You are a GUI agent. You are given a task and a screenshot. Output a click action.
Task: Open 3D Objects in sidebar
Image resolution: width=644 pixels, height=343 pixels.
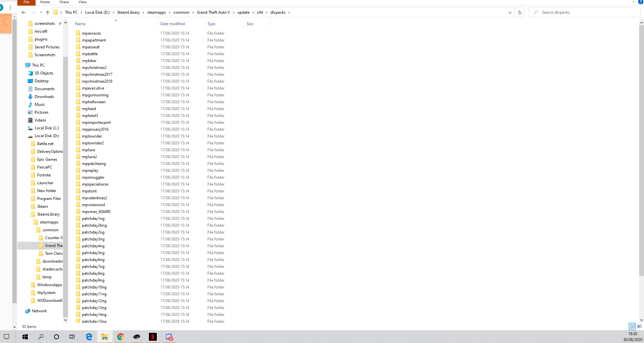44,73
